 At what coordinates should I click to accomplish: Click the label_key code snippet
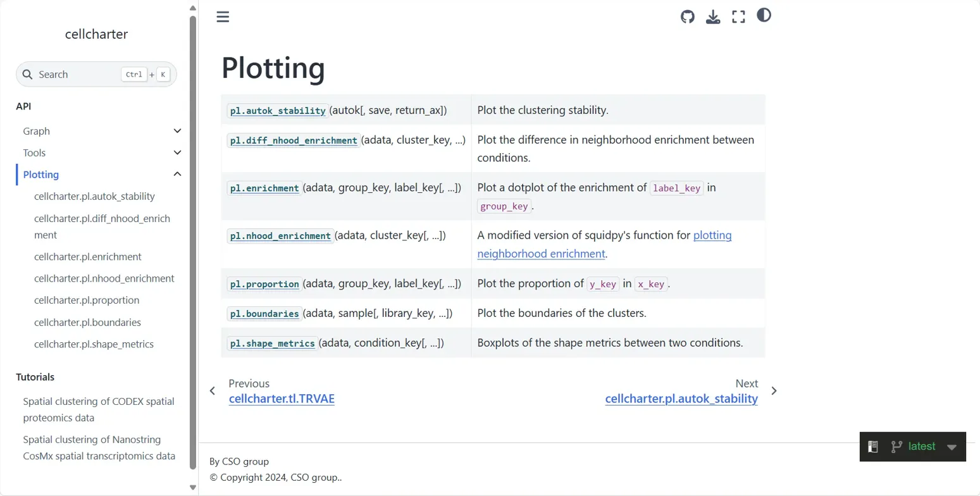677,188
